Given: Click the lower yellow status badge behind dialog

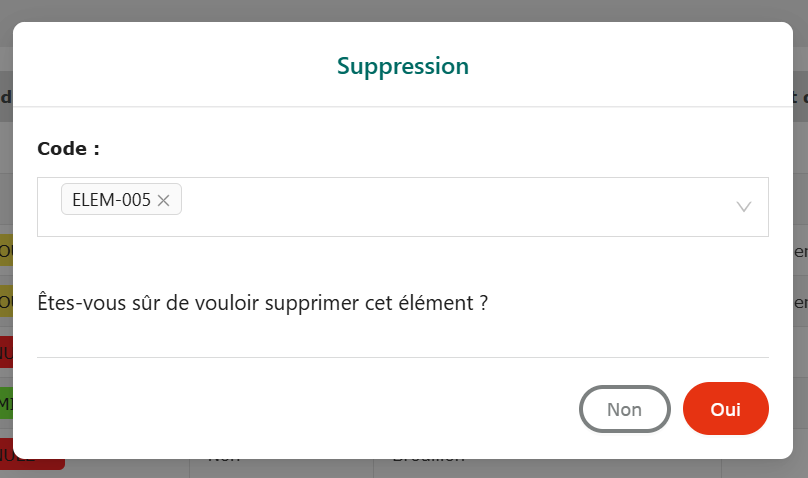Looking at the screenshot, I should click(5, 301).
